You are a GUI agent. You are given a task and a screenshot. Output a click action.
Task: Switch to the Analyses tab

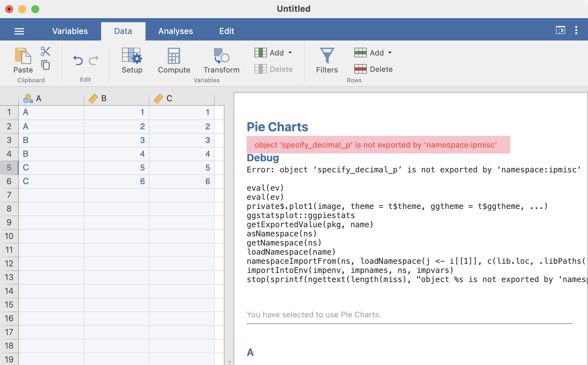[x=176, y=31]
